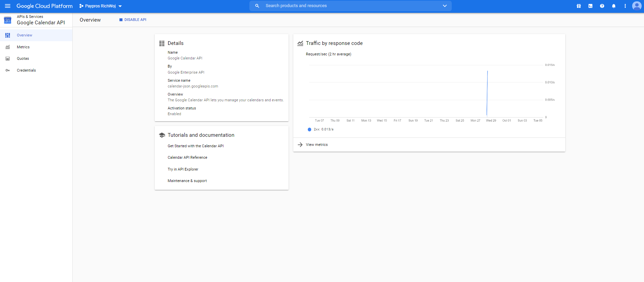Open the user account avatar
This screenshot has height=282, width=644.
[x=637, y=6]
